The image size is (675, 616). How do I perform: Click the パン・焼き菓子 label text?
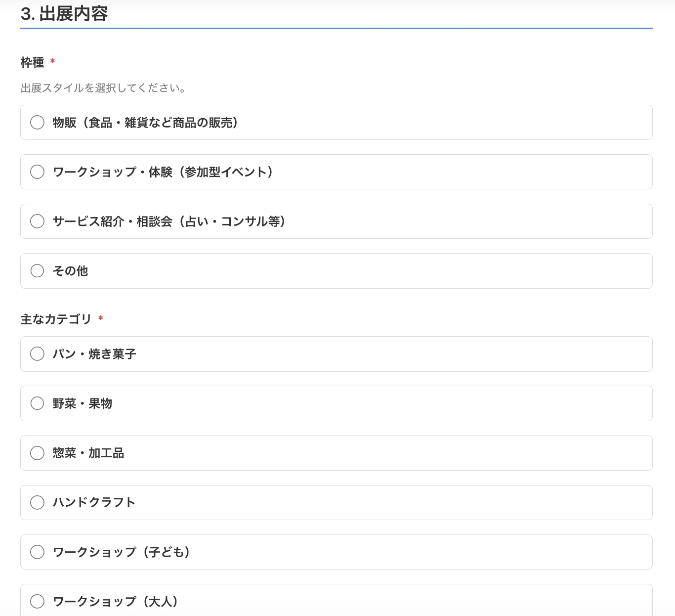click(94, 354)
